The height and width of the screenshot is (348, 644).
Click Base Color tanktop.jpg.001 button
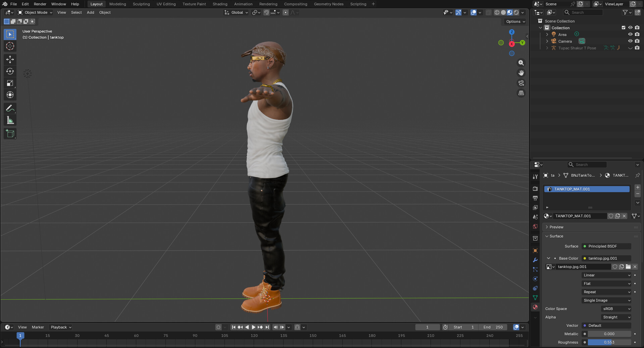point(606,258)
